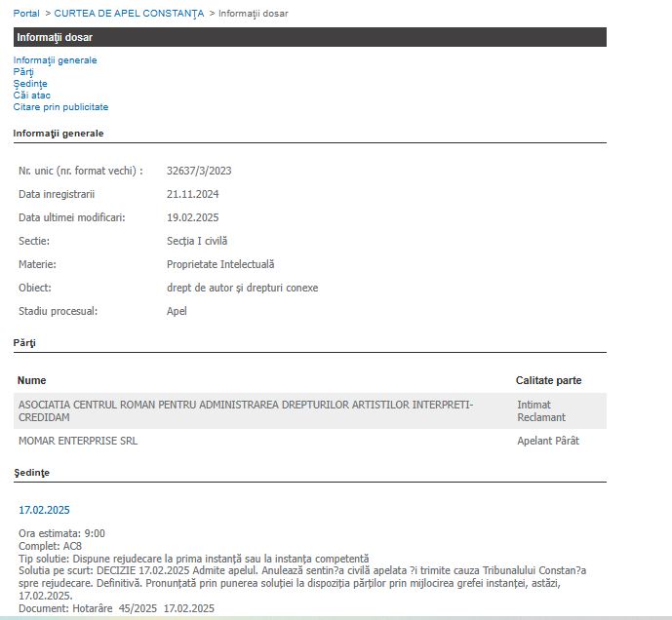Open the Ședințe blue navigation link
The height and width of the screenshot is (620, 672).
30,84
